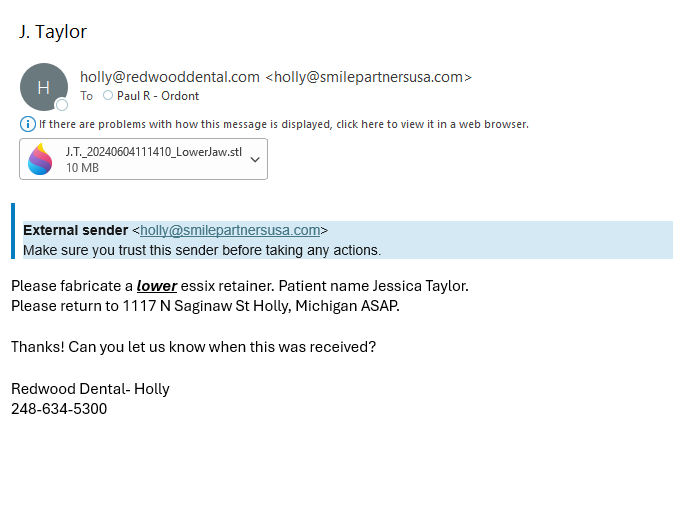Click the sender avatar with letter H
673x524 pixels.
coord(43,87)
